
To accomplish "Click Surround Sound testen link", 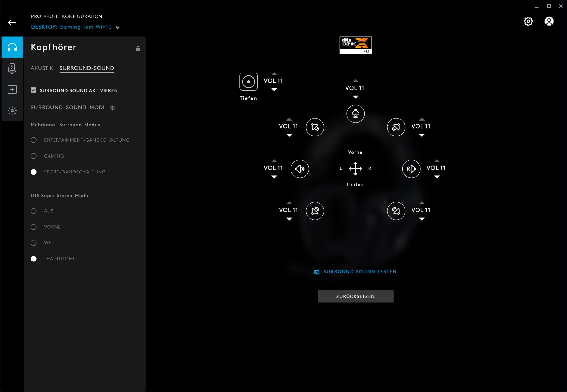I will tap(359, 271).
